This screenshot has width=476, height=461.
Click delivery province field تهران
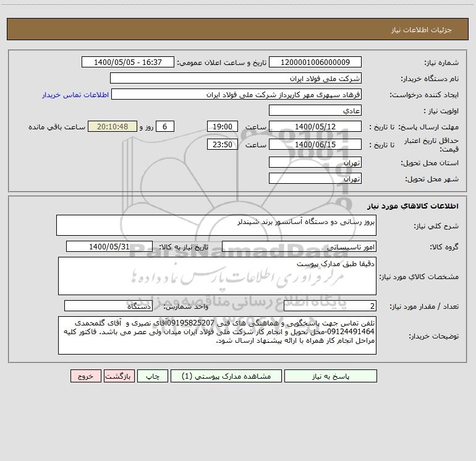coord(315,162)
